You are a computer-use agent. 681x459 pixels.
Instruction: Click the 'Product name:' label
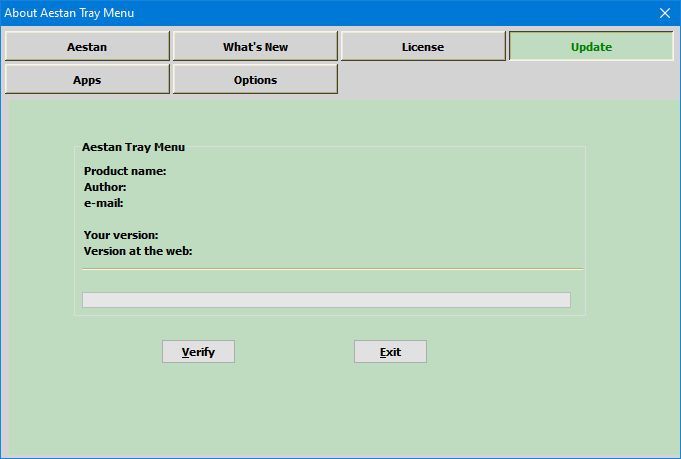coord(125,171)
